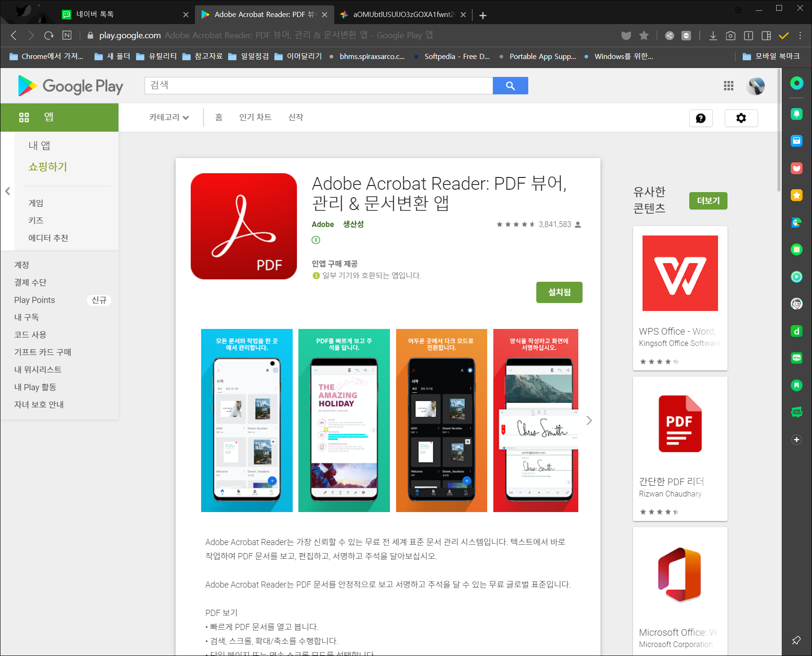
Task: Open sidebar Webtoon icon
Action: tap(796, 412)
